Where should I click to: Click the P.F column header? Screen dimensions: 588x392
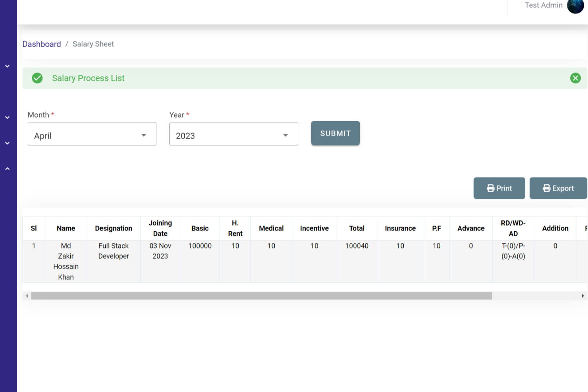coord(437,228)
